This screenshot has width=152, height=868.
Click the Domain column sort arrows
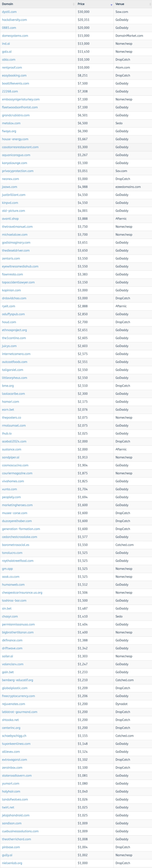point(74,4)
